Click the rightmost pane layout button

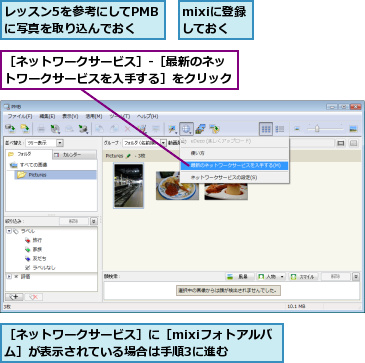pyautogui.click(x=354, y=143)
